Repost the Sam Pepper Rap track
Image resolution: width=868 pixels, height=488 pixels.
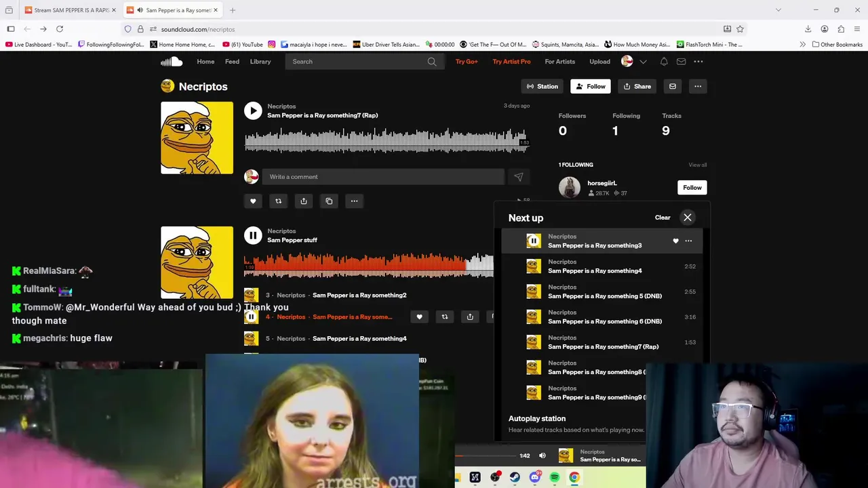(278, 201)
